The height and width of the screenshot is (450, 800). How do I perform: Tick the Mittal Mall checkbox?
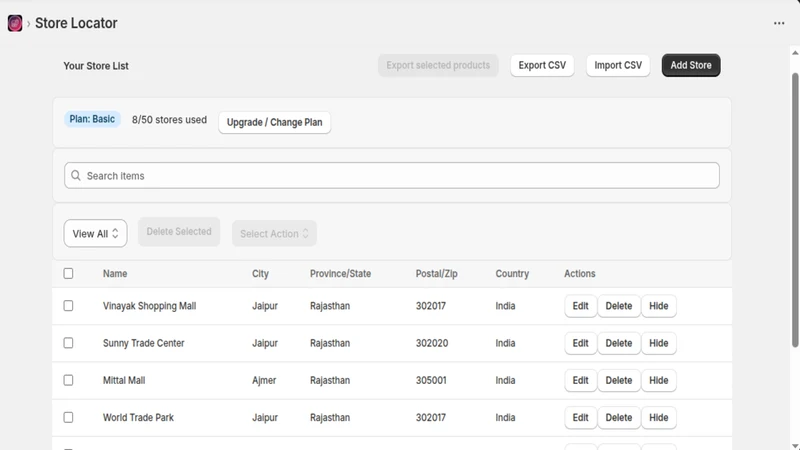coord(68,380)
